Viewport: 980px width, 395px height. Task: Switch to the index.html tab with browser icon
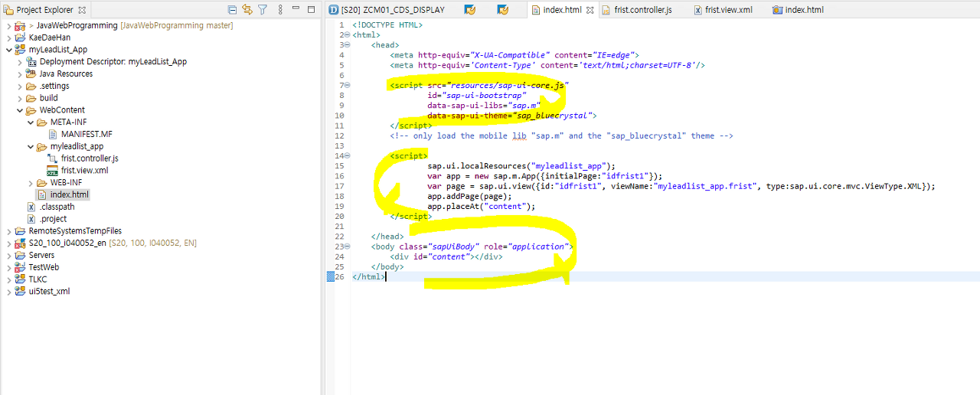point(797,10)
